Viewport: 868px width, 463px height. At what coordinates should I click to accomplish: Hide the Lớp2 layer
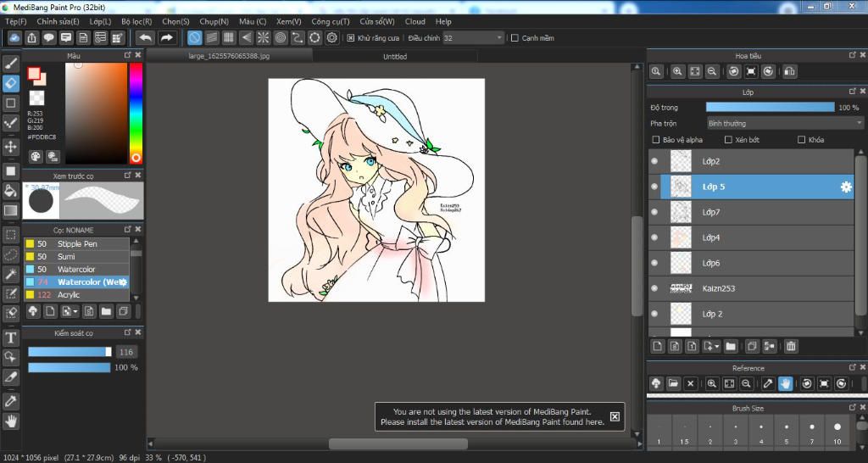[x=654, y=161]
